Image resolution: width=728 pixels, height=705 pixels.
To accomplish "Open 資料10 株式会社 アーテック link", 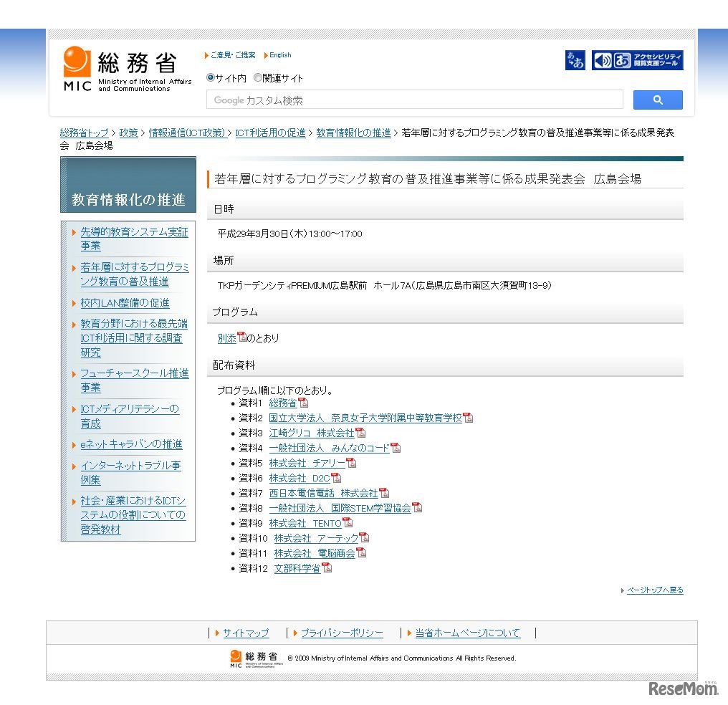I will click(x=316, y=538).
